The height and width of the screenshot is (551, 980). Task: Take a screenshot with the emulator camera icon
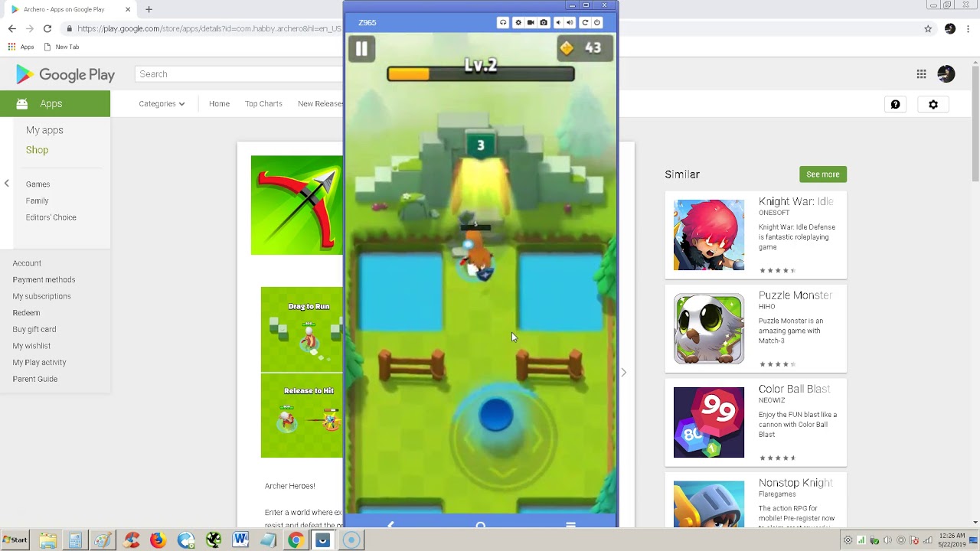[x=544, y=23]
